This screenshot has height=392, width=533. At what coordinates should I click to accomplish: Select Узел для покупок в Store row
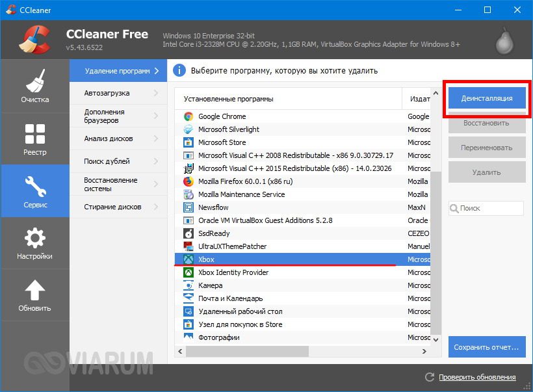click(x=302, y=324)
